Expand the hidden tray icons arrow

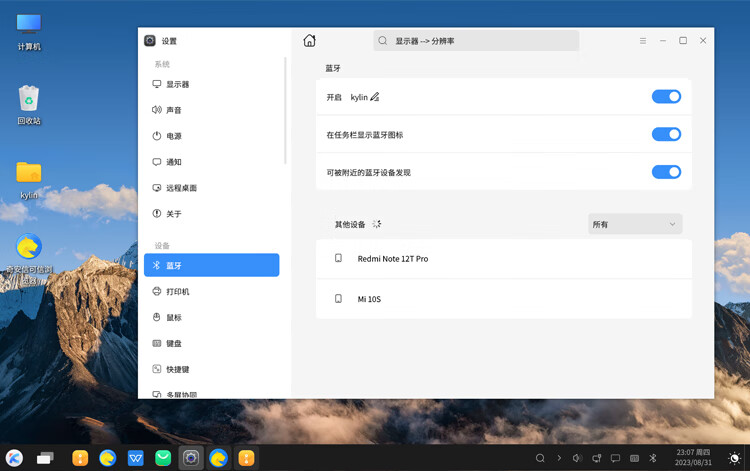pos(559,458)
